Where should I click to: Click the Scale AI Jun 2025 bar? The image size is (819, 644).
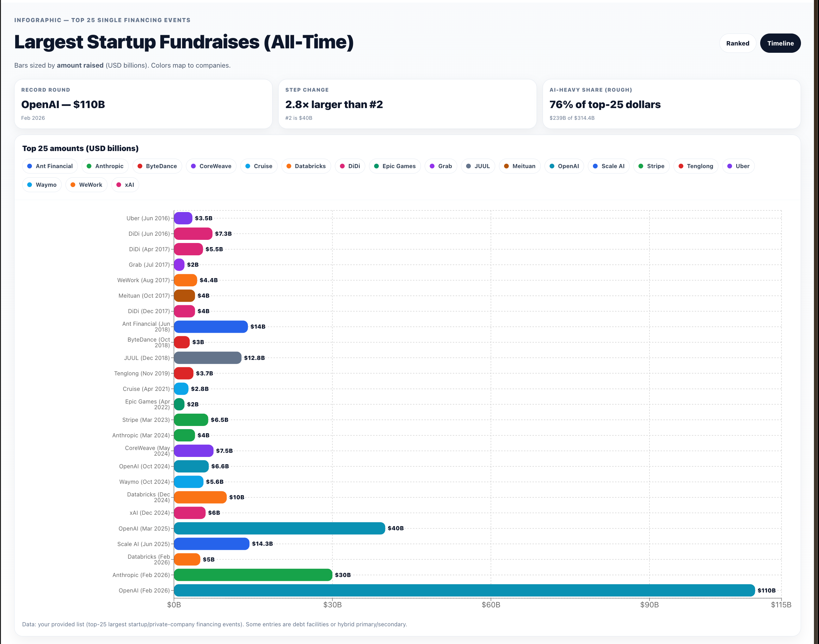point(211,544)
